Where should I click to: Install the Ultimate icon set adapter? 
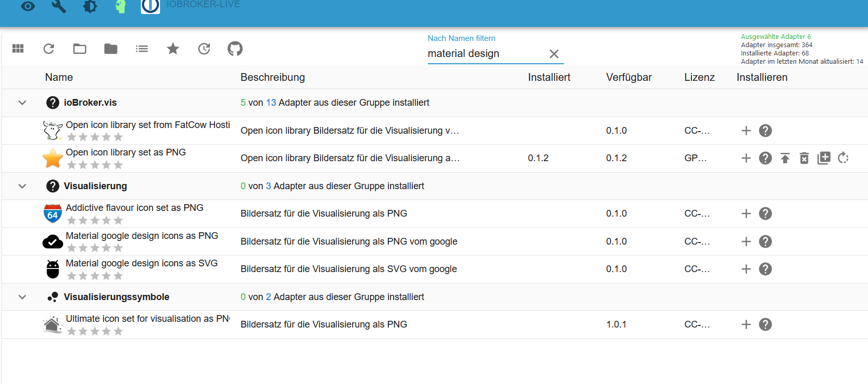click(746, 324)
